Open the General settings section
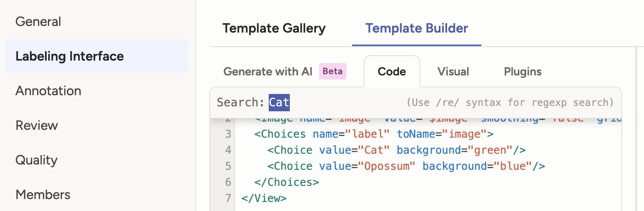This screenshot has width=644, height=211. point(38,21)
